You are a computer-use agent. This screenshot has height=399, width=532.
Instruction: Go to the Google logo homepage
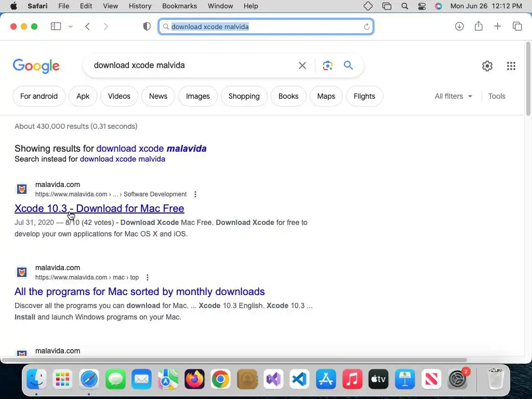(36, 66)
